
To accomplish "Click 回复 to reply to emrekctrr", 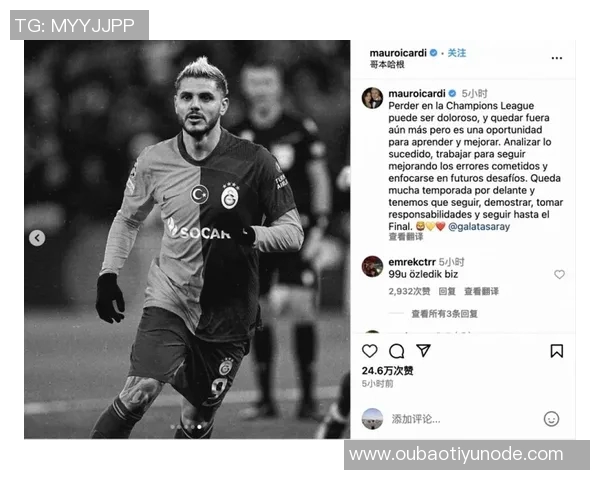I will point(447,291).
